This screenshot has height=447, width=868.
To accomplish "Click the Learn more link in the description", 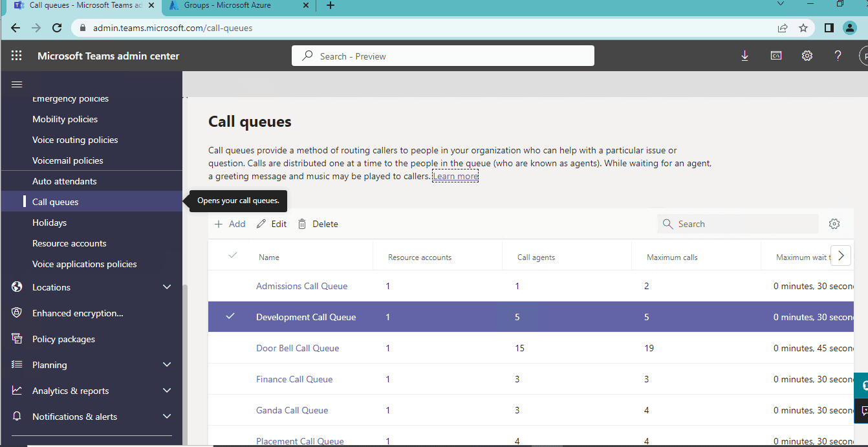I will 455,175.
